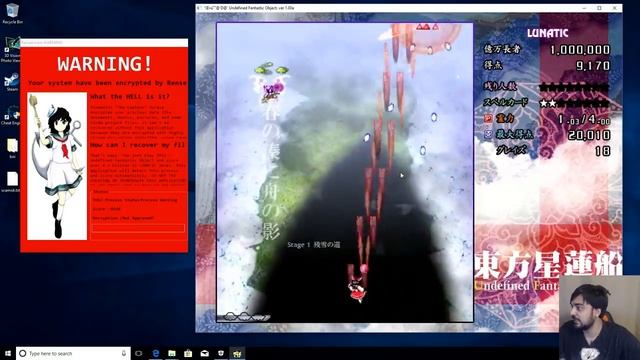Click the LUNATIC difficulty label in the game
This screenshot has width=640, height=360.
[547, 33]
